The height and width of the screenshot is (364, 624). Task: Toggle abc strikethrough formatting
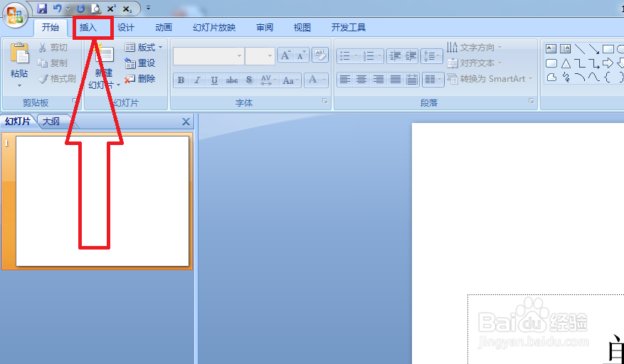click(232, 80)
